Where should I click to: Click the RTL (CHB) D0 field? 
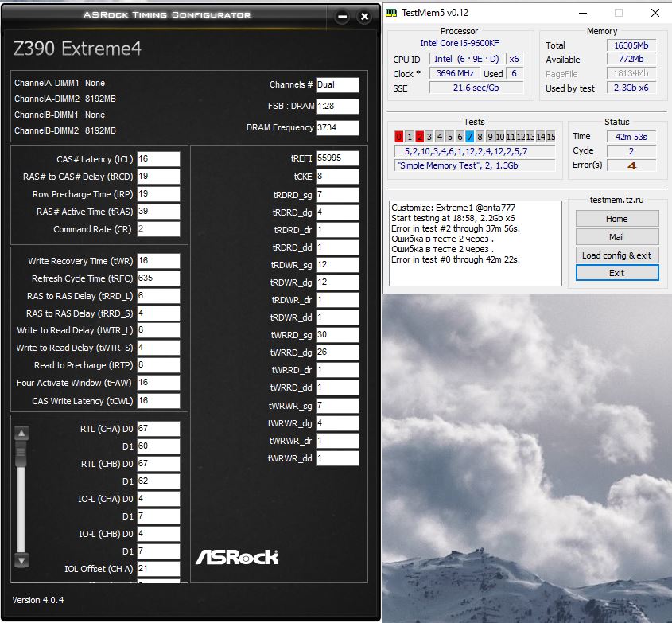point(158,464)
